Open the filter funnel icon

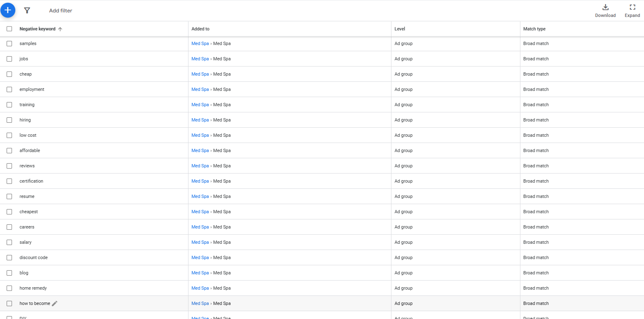tap(27, 10)
